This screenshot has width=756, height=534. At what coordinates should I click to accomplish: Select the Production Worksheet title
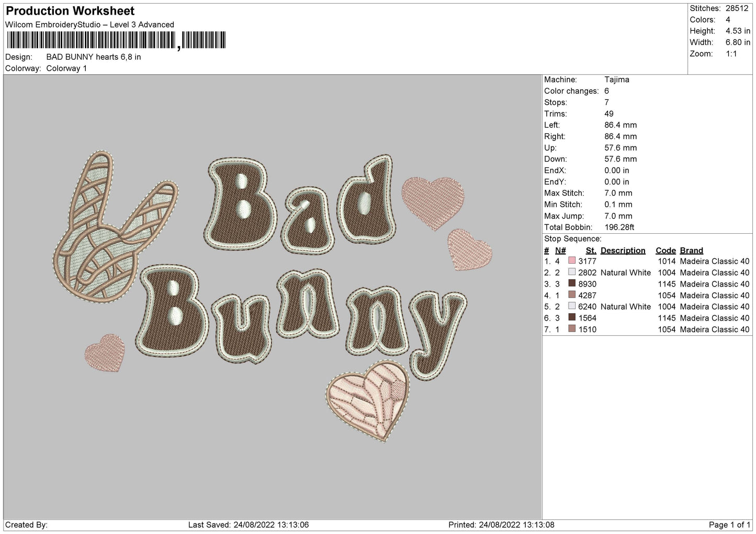(x=70, y=11)
